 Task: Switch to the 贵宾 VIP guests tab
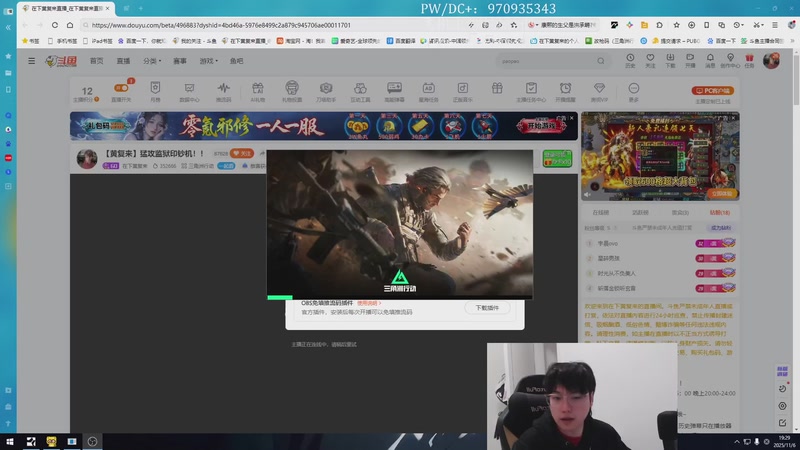click(x=680, y=212)
